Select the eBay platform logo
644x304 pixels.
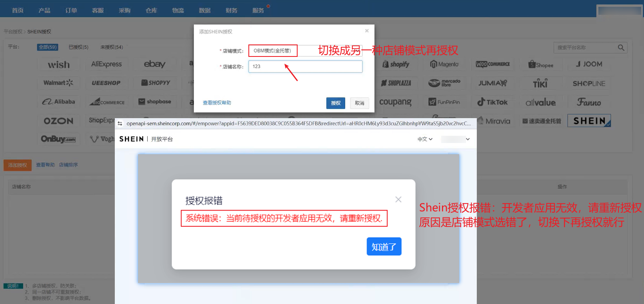[x=154, y=64]
